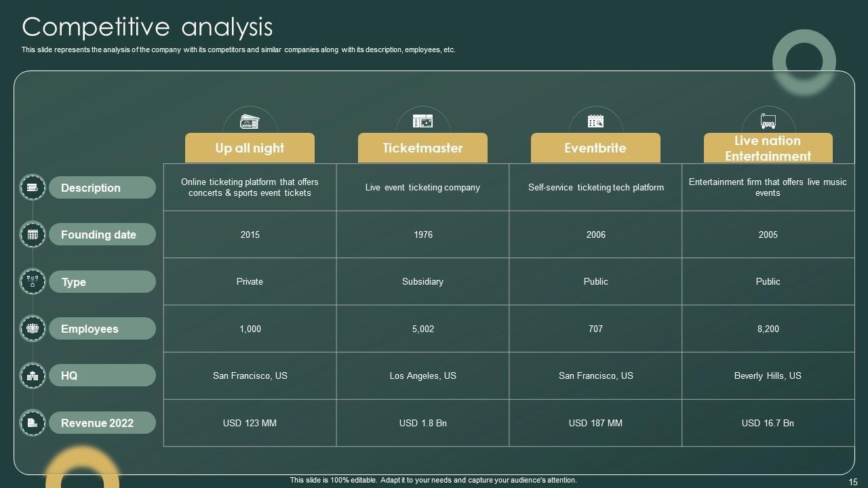This screenshot has height=488, width=868.
Task: Click founding date 2005
Action: pos(768,235)
